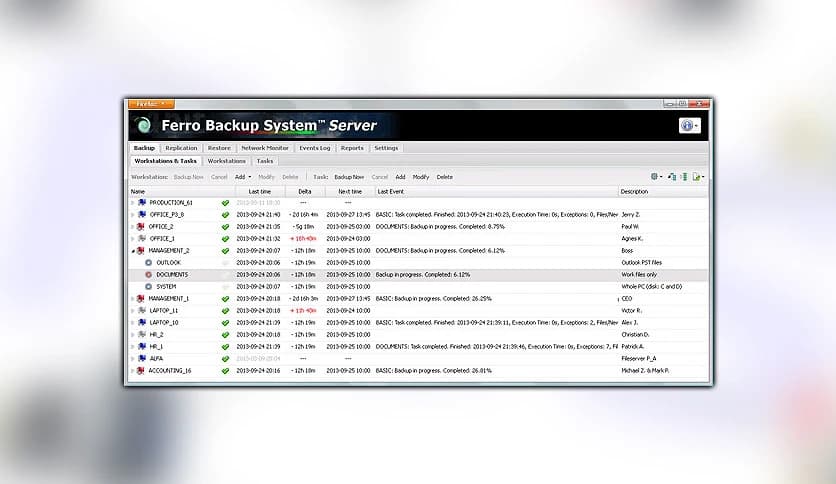Viewport: 836px width, 484px height.
Task: Open the Settings tab
Action: (x=386, y=148)
